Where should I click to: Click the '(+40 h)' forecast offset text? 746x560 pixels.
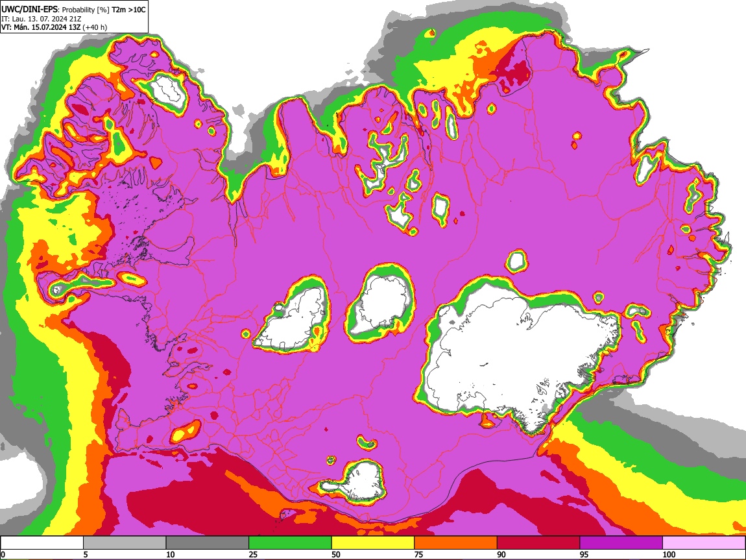point(95,27)
